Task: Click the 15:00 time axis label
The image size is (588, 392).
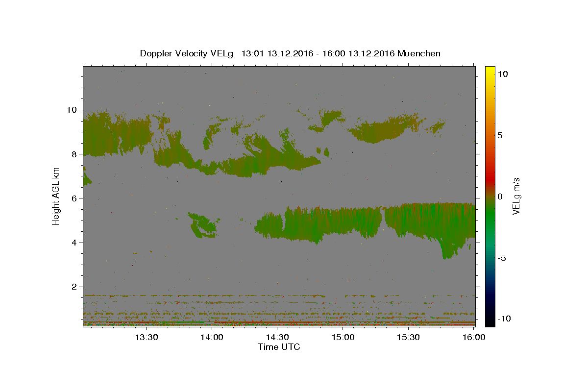Action: pos(343,337)
